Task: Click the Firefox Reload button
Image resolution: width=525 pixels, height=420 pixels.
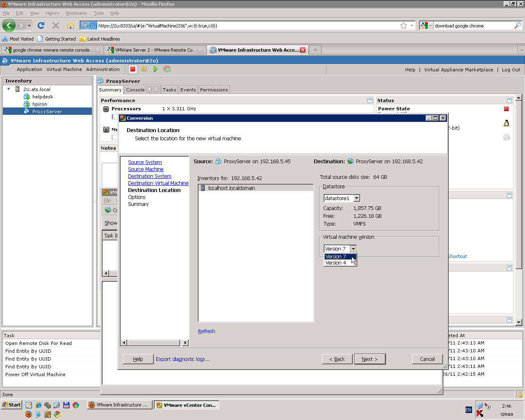Action: [x=41, y=25]
